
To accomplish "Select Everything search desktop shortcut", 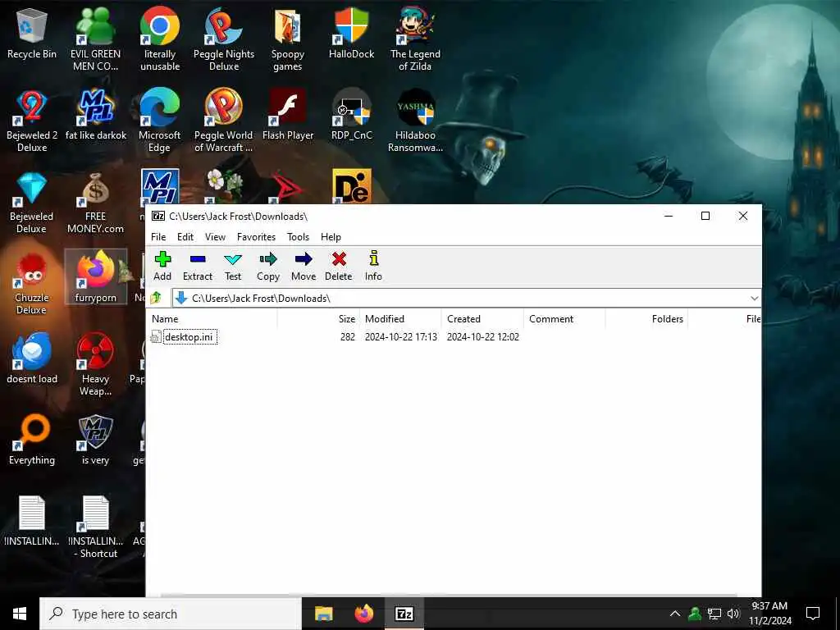I will point(32,440).
